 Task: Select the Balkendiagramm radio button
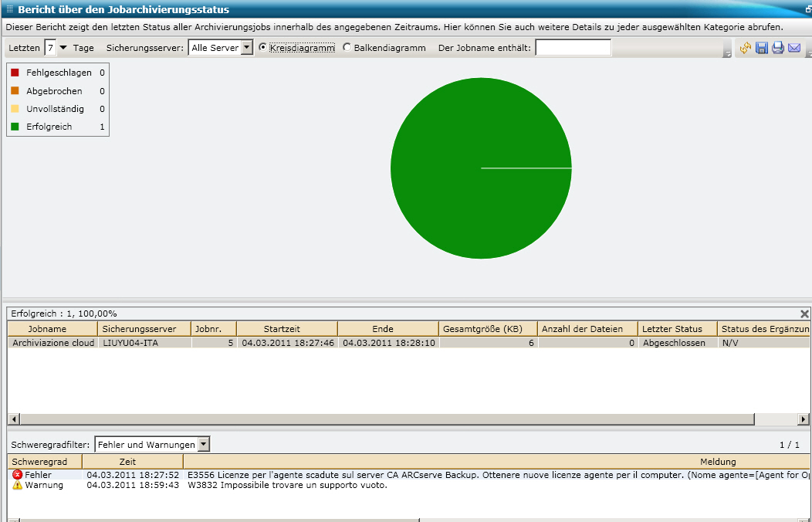347,47
